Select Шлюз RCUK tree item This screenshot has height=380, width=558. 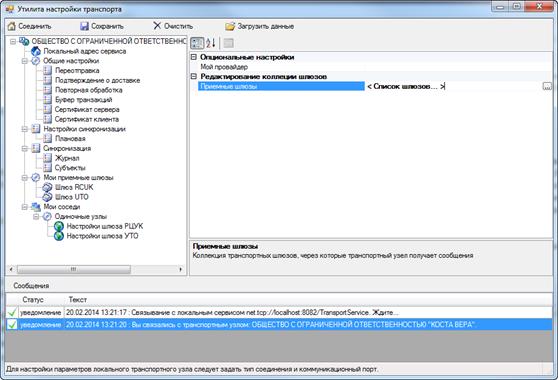tap(74, 187)
